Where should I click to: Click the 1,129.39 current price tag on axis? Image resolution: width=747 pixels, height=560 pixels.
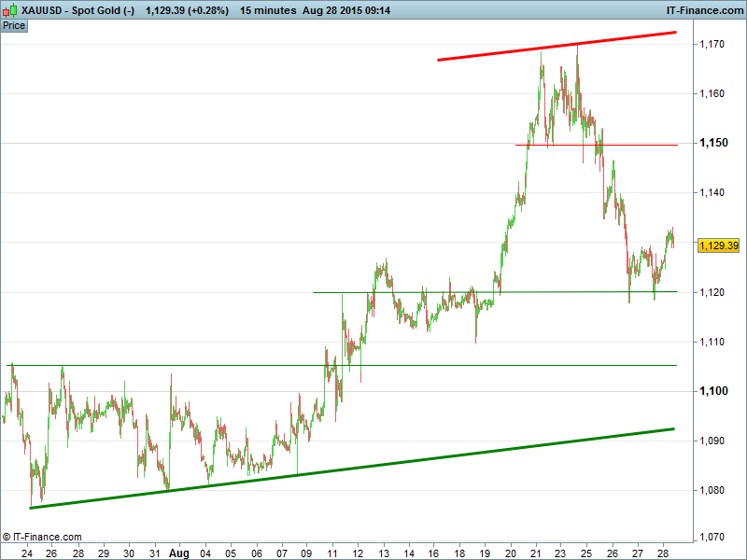(718, 245)
